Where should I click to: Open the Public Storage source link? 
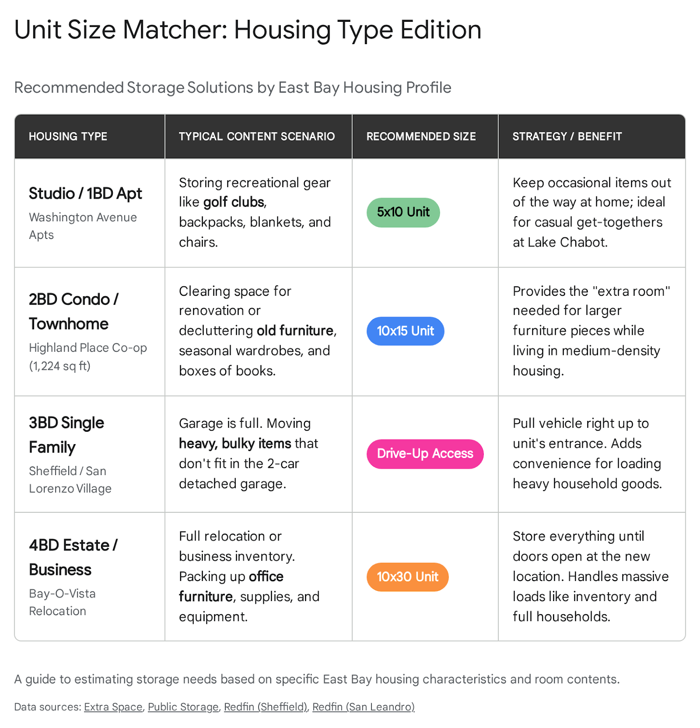coord(183,707)
